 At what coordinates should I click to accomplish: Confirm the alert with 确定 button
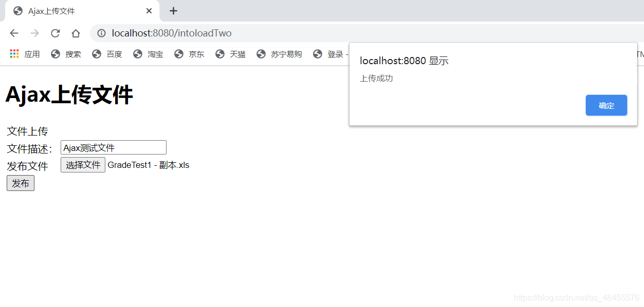point(606,105)
